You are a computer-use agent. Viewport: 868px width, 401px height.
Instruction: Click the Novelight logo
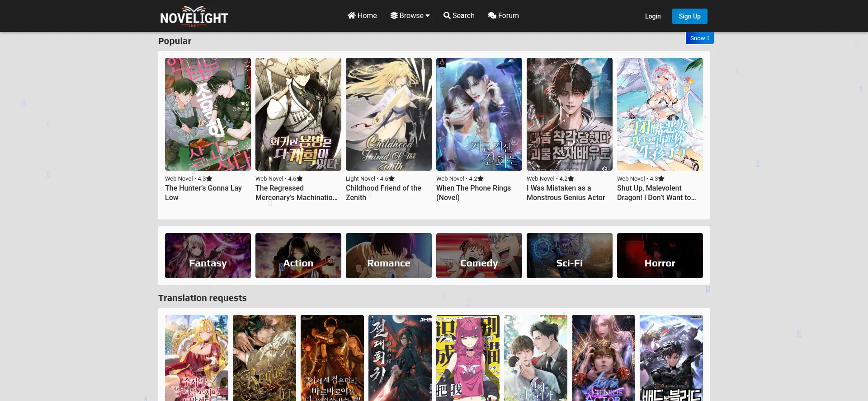pos(194,16)
